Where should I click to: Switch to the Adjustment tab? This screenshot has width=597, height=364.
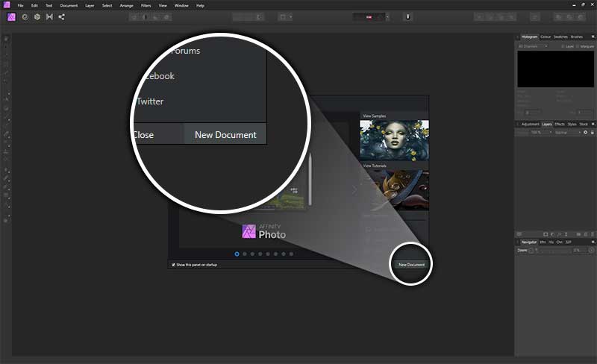[x=531, y=124]
